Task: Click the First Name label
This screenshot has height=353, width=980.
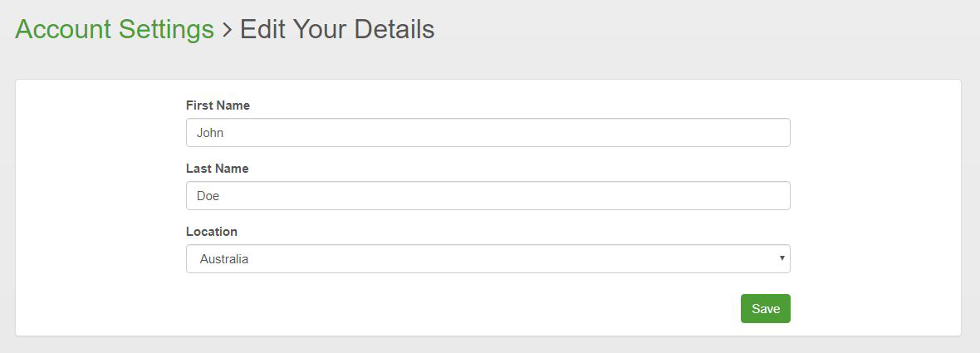Action: pos(218,105)
